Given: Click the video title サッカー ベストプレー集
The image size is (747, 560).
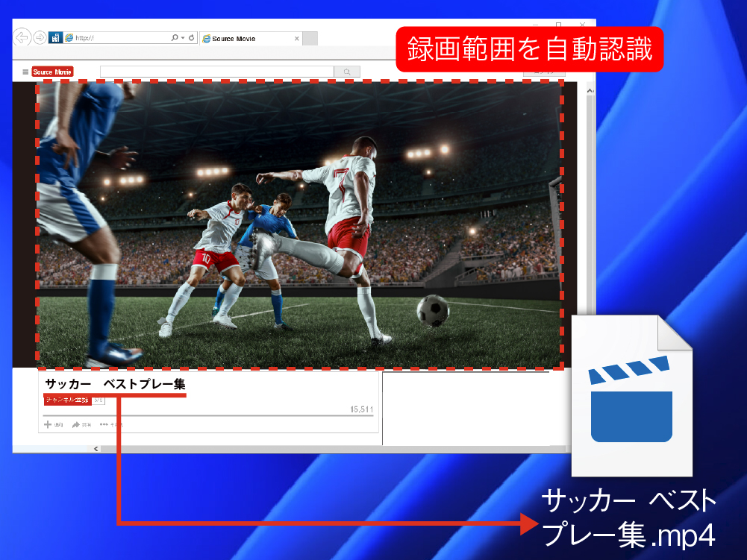Looking at the screenshot, I should (x=116, y=383).
